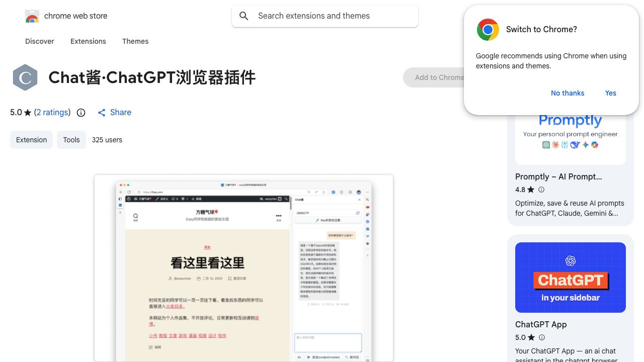The height and width of the screenshot is (362, 644).
Task: Open the extension screenshot preview
Action: [x=244, y=268]
